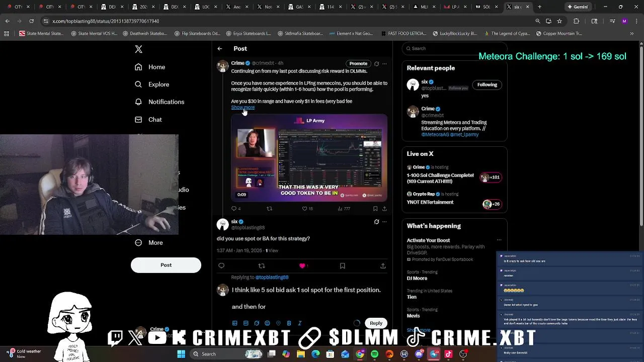Open DJ Moore trending topic
The height and width of the screenshot is (362, 644).
417,278
